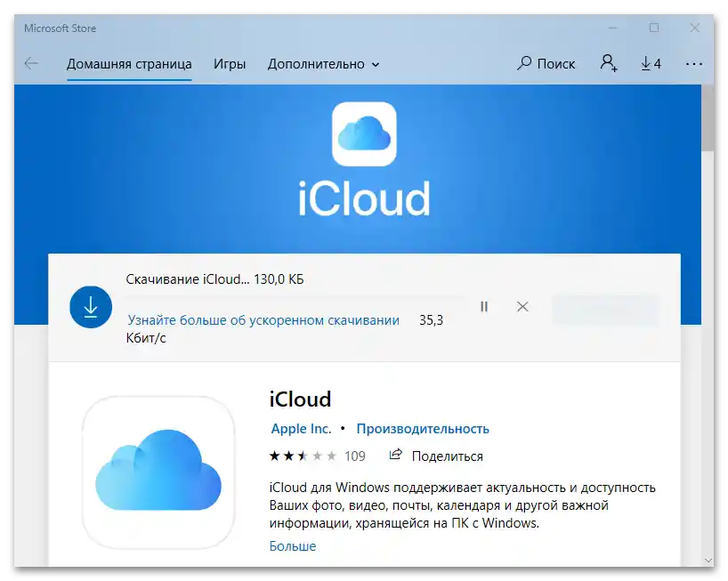Pause the iCloud download
The height and width of the screenshot is (581, 728).
(484, 307)
